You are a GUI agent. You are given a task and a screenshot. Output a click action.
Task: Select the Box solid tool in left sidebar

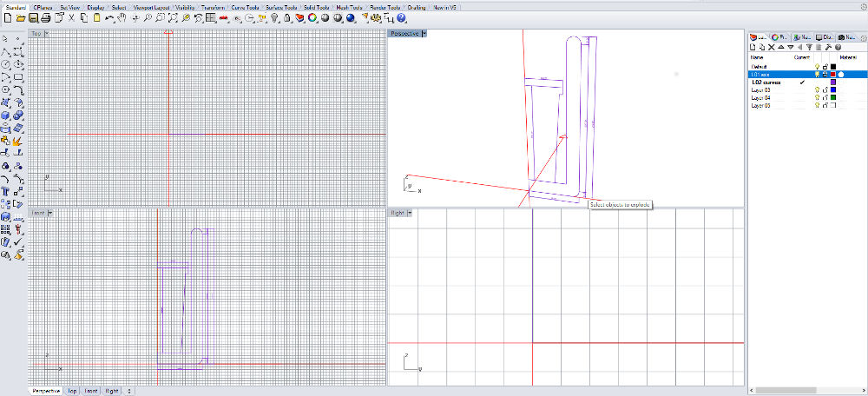tap(5, 115)
